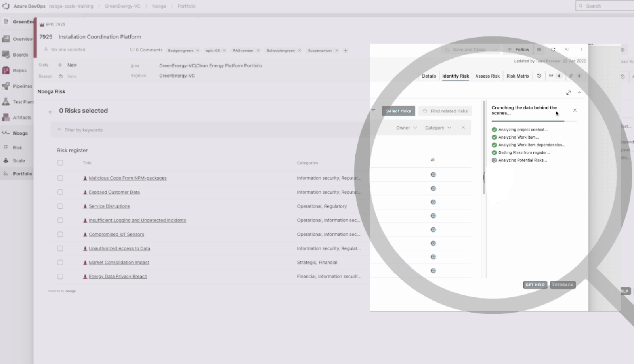Open the Pipelines rocket icon

(6, 86)
